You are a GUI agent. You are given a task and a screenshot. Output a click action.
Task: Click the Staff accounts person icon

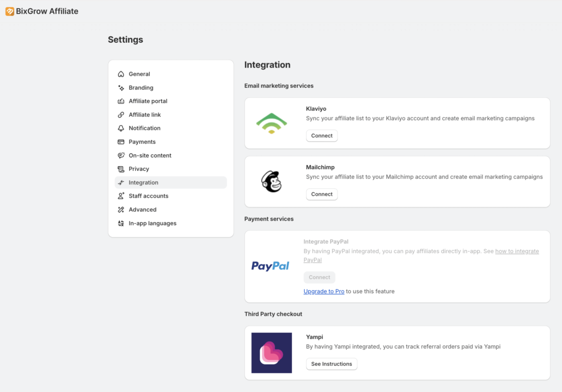(121, 196)
